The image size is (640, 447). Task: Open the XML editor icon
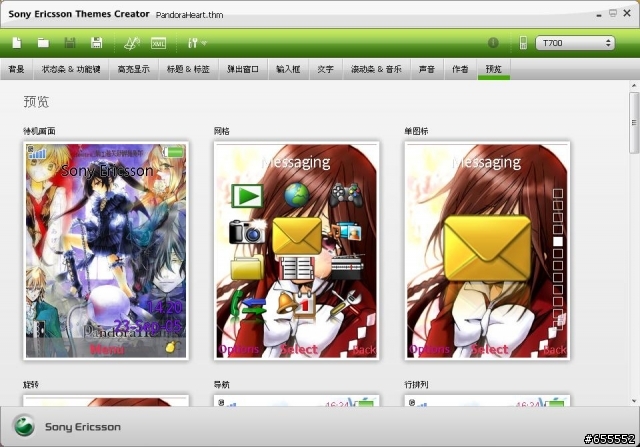click(158, 43)
